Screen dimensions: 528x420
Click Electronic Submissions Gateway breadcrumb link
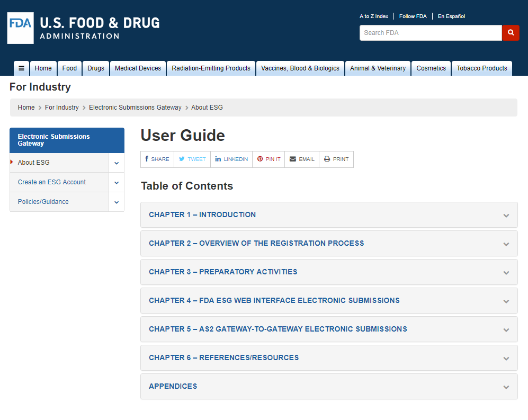pyautogui.click(x=135, y=108)
